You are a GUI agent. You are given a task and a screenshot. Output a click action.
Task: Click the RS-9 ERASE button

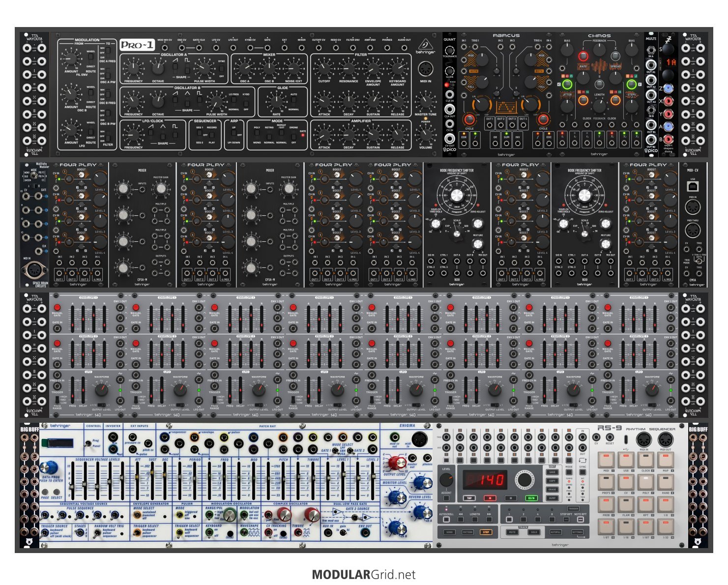tap(552, 489)
